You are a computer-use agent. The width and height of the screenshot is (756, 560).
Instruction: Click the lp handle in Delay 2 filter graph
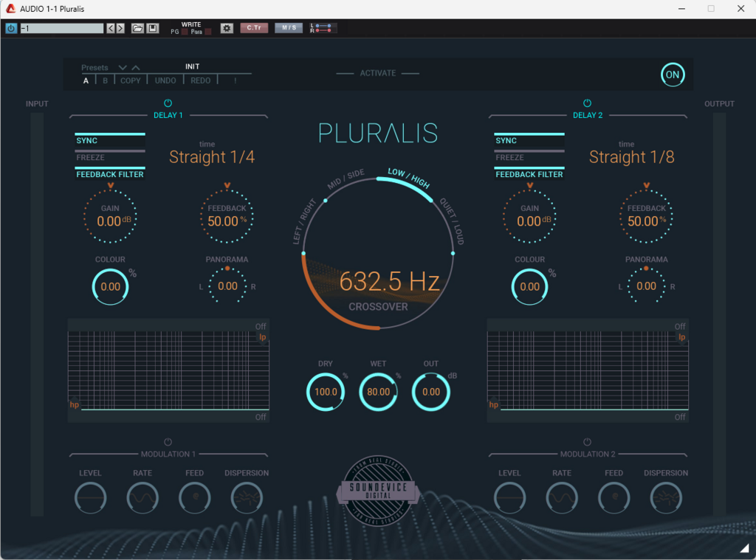(x=681, y=337)
